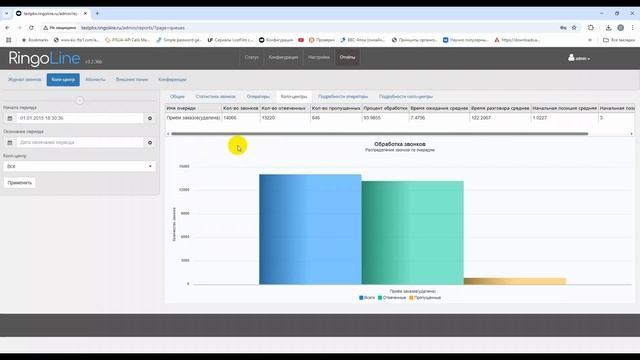Open the Внешние линии section

(x=132, y=80)
